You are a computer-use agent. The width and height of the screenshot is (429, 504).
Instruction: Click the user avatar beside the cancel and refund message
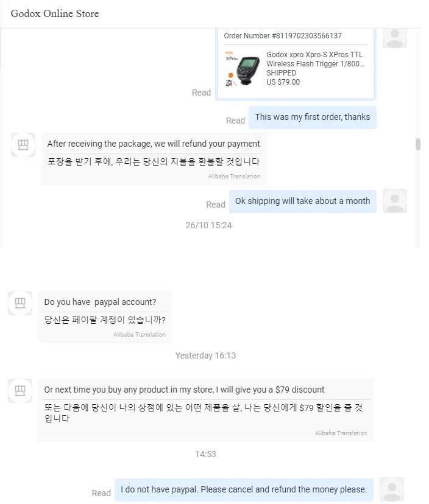(392, 489)
